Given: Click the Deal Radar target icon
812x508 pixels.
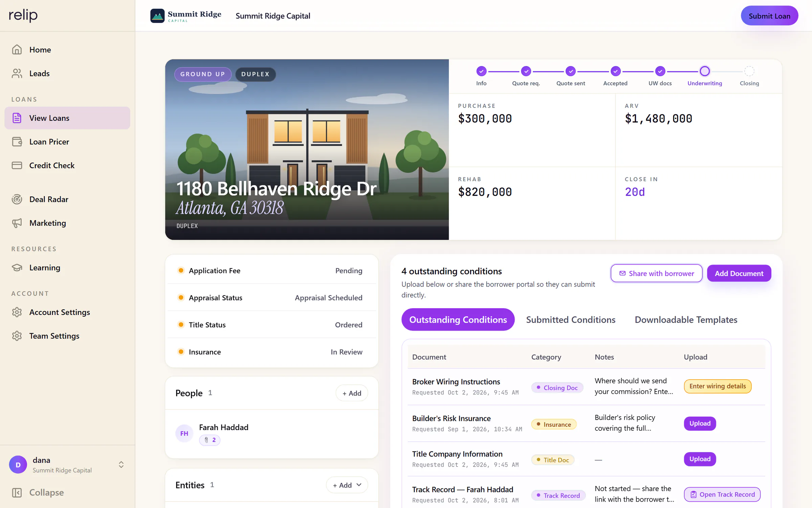Looking at the screenshot, I should [17, 199].
